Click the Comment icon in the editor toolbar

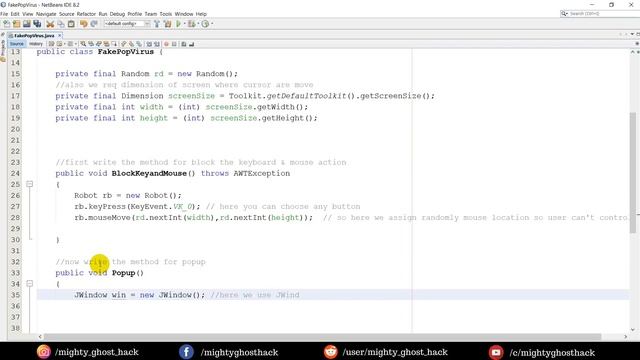[x=183, y=44]
